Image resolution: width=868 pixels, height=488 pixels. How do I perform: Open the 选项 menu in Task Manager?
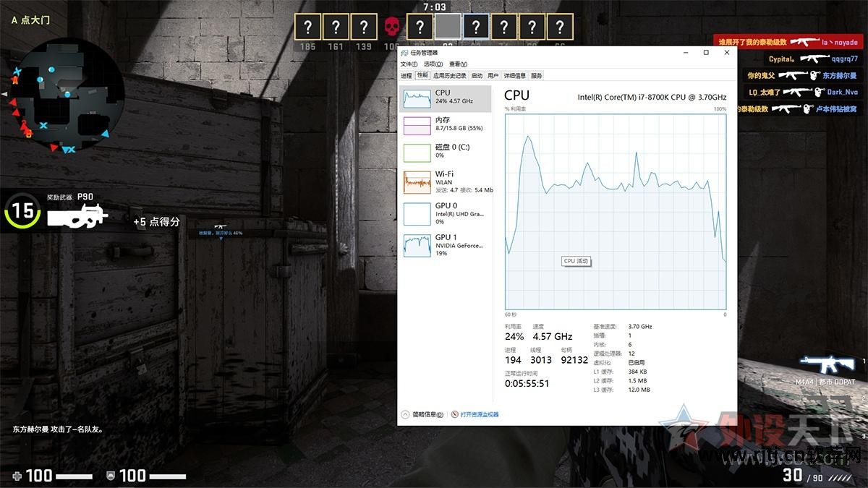(x=433, y=64)
